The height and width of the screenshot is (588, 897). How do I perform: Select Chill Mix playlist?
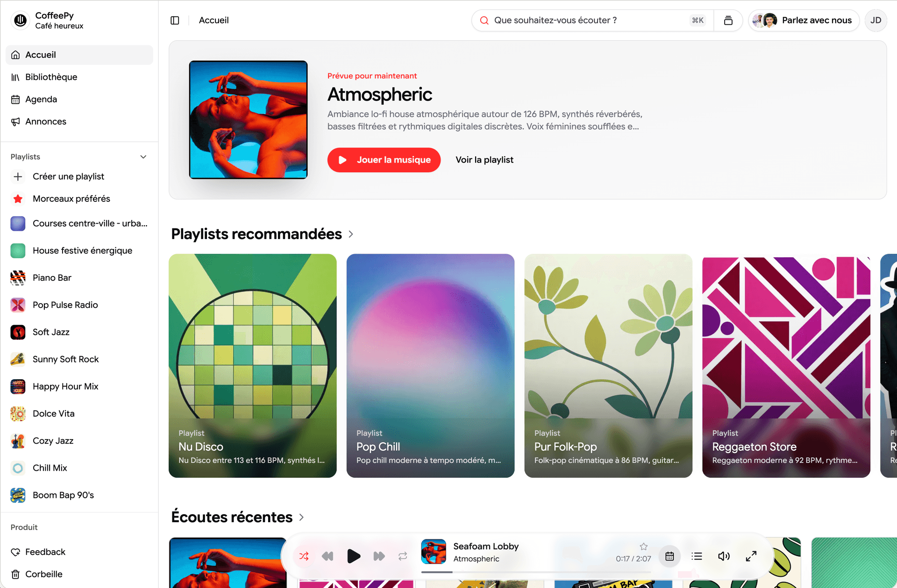tap(79, 468)
